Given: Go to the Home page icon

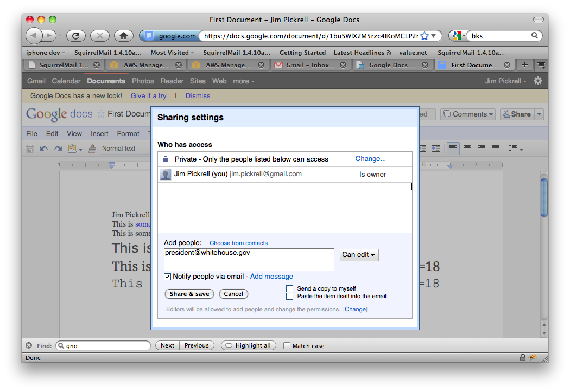Looking at the screenshot, I should point(124,36).
